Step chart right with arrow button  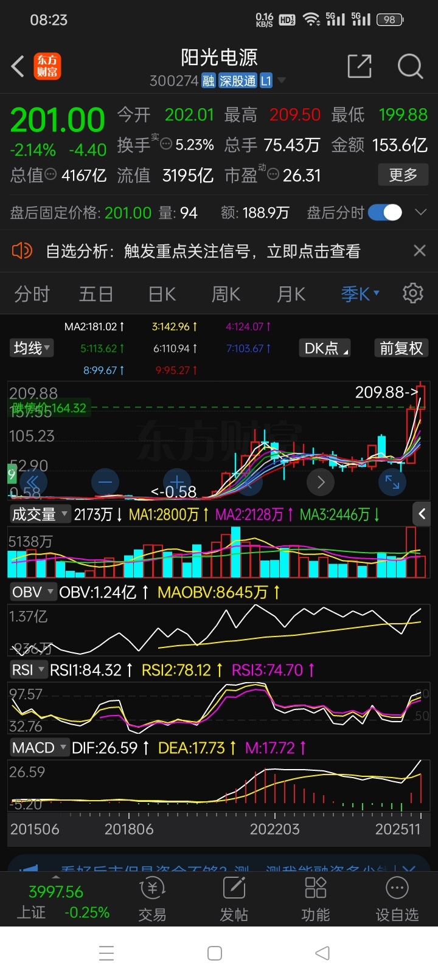(x=321, y=482)
